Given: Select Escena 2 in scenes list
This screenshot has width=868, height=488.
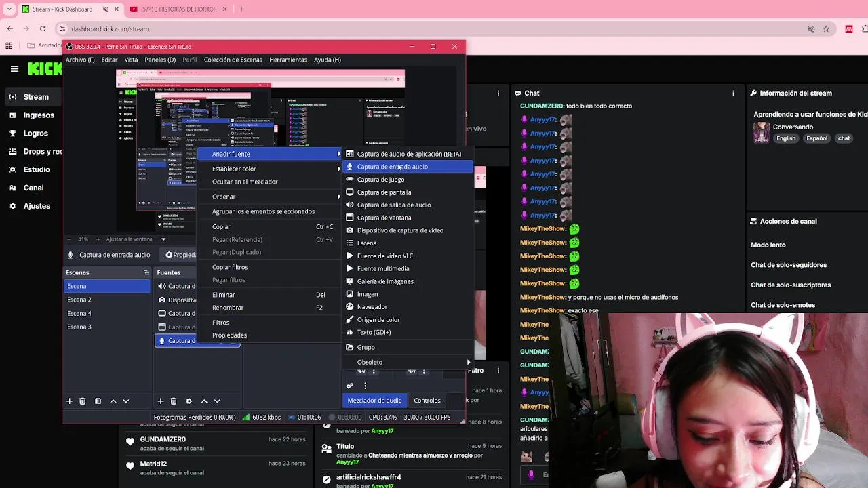Looking at the screenshot, I should coord(107,300).
